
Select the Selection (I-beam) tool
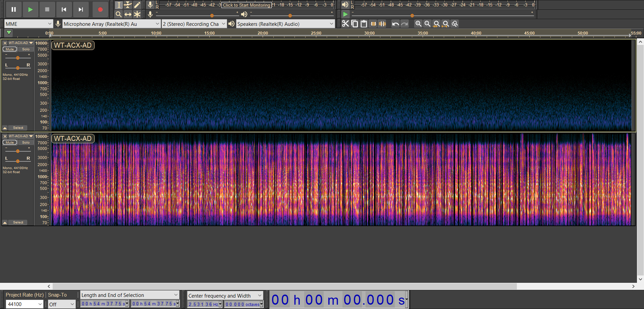[x=119, y=5]
